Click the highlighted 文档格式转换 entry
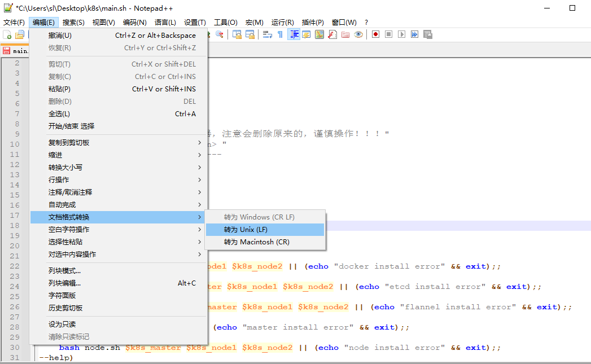Viewport: 591px width, 364px height. click(119, 217)
